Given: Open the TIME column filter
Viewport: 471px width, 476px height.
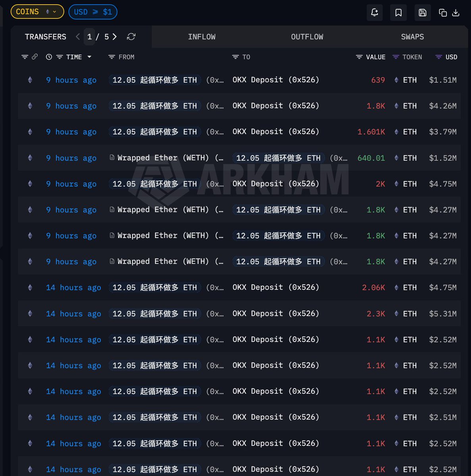Looking at the screenshot, I should pyautogui.click(x=60, y=57).
